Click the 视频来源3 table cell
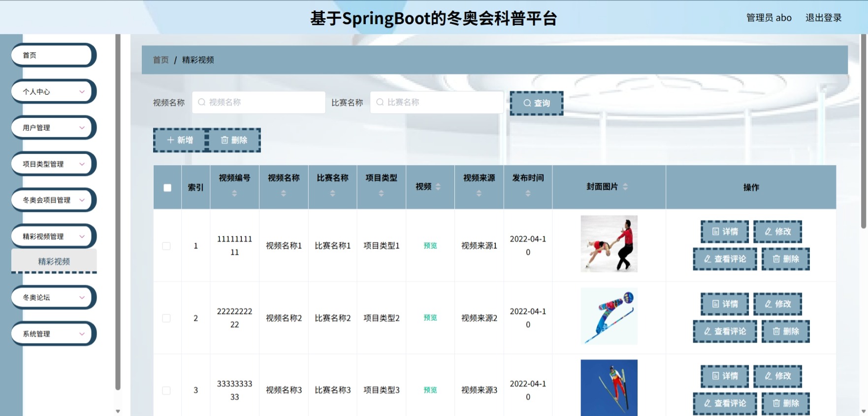The image size is (868, 416). [479, 390]
